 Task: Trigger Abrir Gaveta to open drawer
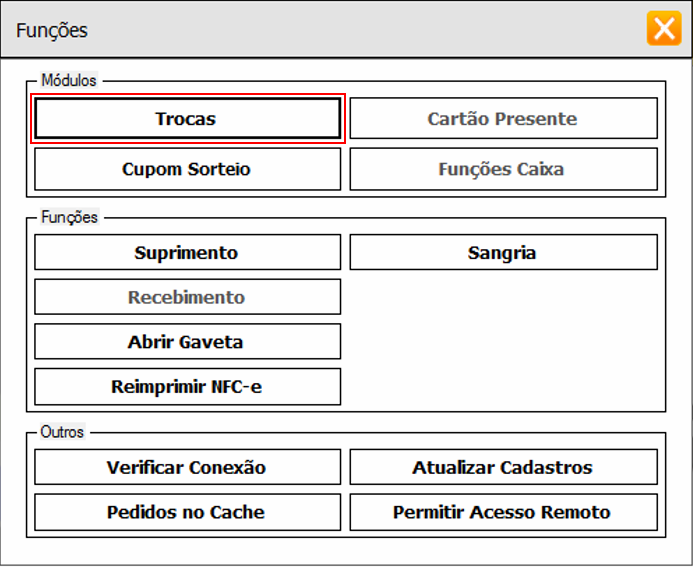click(x=187, y=342)
